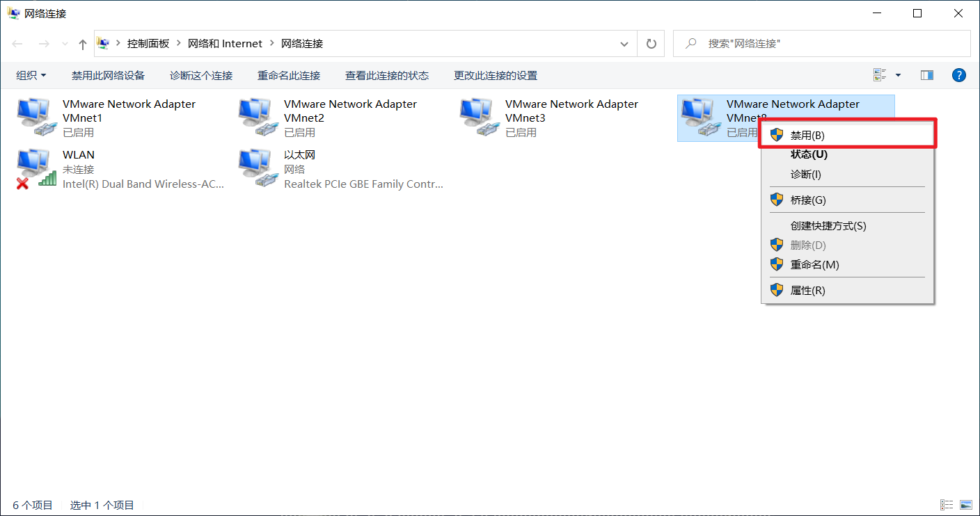Choose 创建快捷方式(S) in the context menu

click(x=847, y=225)
